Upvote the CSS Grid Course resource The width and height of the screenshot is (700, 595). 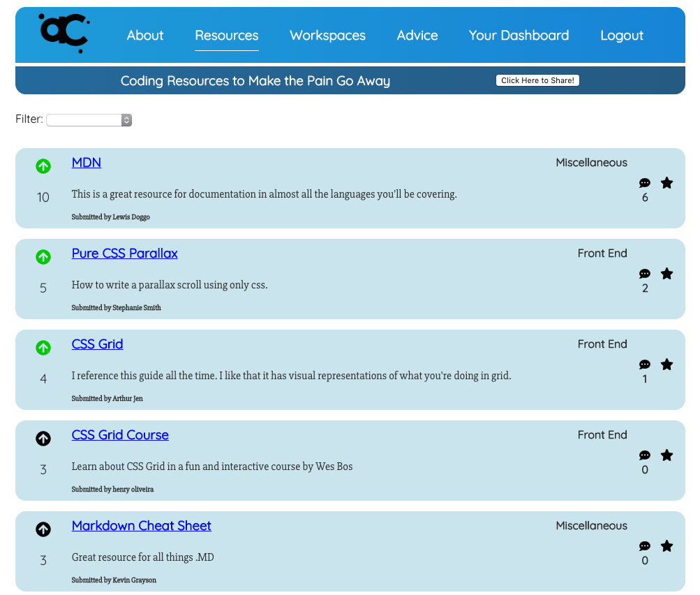click(x=43, y=439)
